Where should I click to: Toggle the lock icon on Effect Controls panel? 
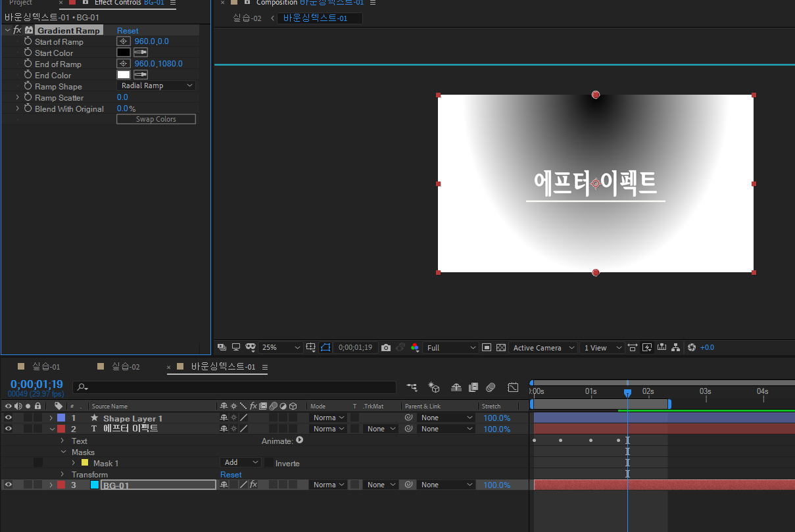click(85, 3)
